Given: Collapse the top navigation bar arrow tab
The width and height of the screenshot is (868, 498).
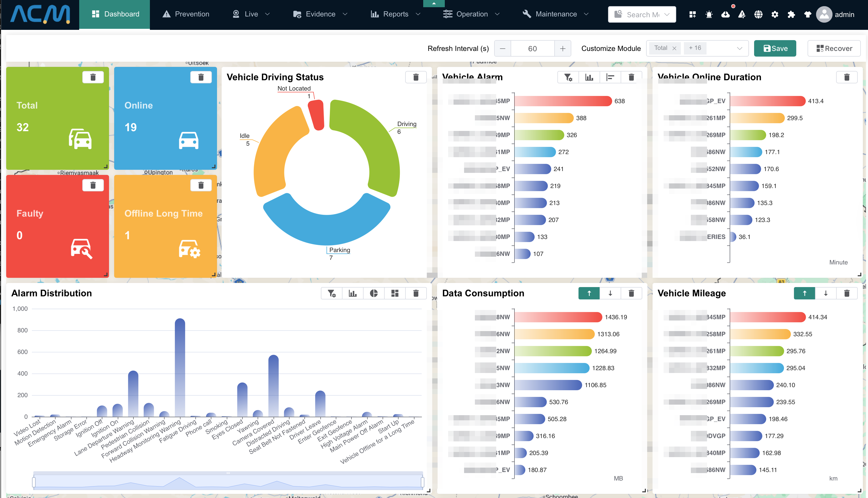Looking at the screenshot, I should point(434,3).
